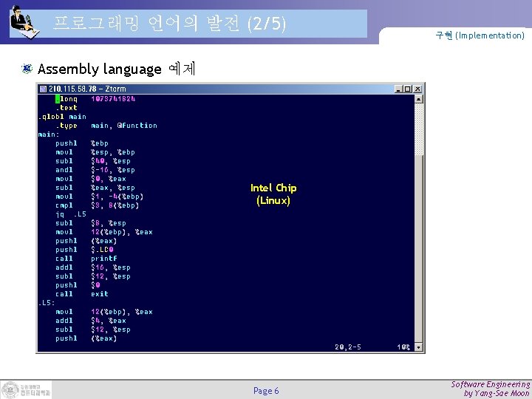Click the cursor position '20,2-5' in status line
This screenshot has height=399, width=532.
pos(348,347)
